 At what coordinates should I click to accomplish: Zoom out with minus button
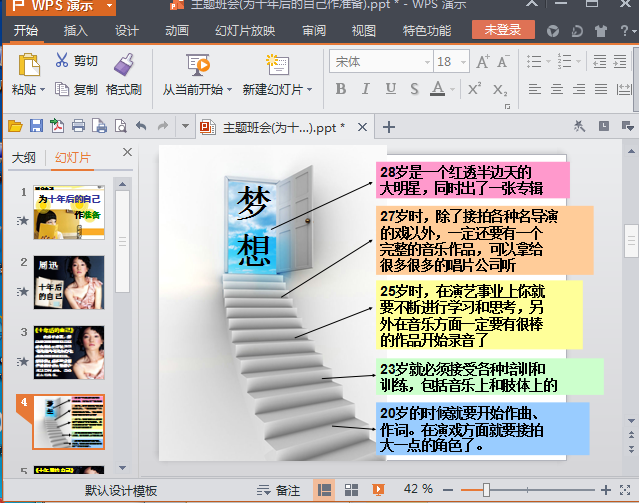click(448, 490)
